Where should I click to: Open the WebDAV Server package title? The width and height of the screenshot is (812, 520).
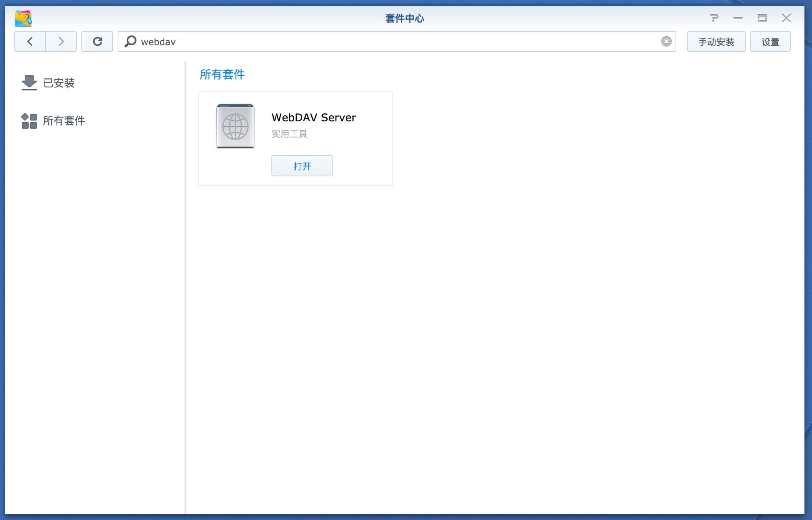point(314,118)
